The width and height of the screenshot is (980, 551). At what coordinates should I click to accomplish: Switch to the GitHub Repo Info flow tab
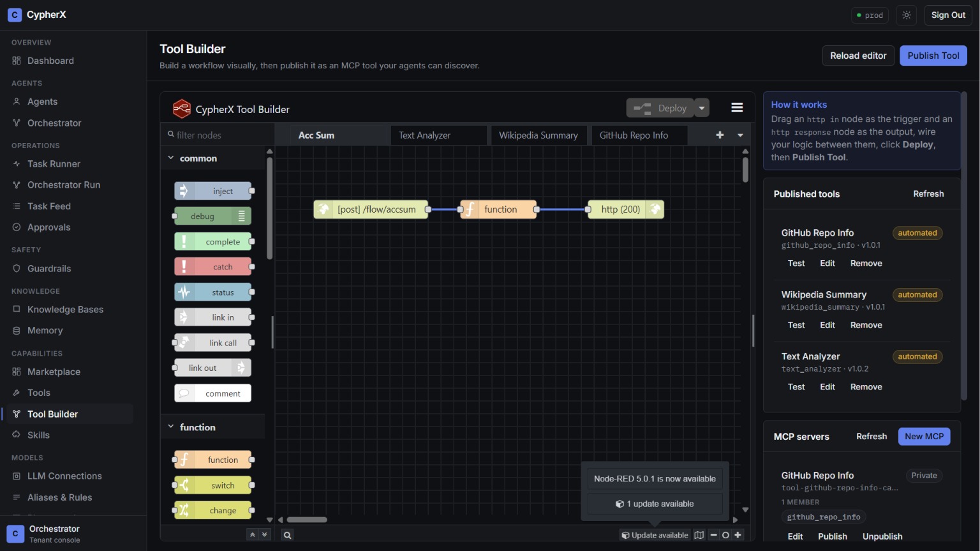(x=639, y=135)
